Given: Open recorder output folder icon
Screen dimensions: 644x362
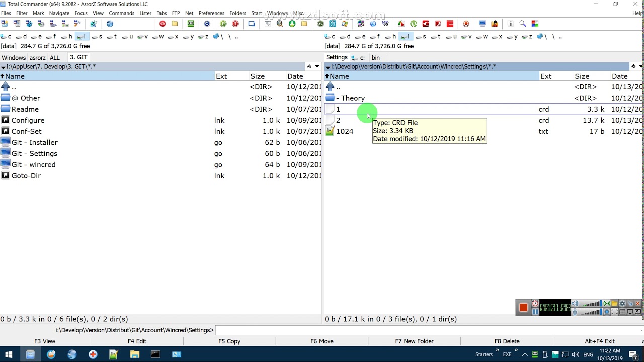Looking at the screenshot, I should pyautogui.click(x=614, y=303).
